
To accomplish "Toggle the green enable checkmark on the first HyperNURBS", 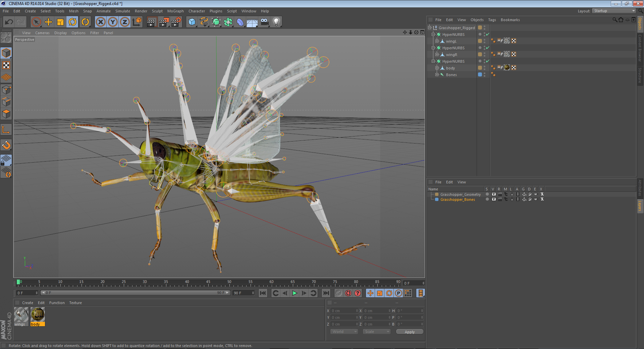I will pos(488,34).
